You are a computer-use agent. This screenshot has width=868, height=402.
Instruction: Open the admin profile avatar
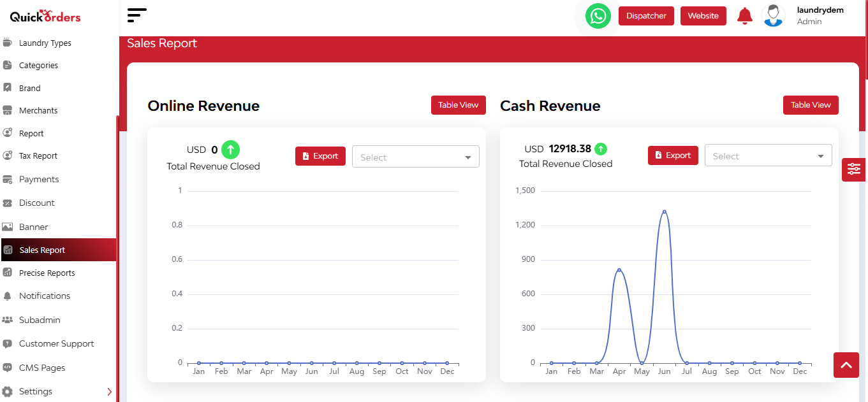(773, 16)
